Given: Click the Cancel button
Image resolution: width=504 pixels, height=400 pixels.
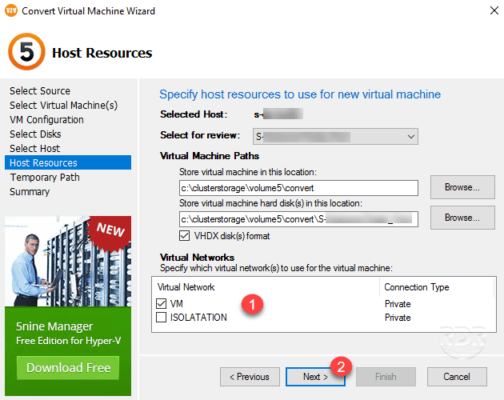Looking at the screenshot, I should (x=457, y=377).
